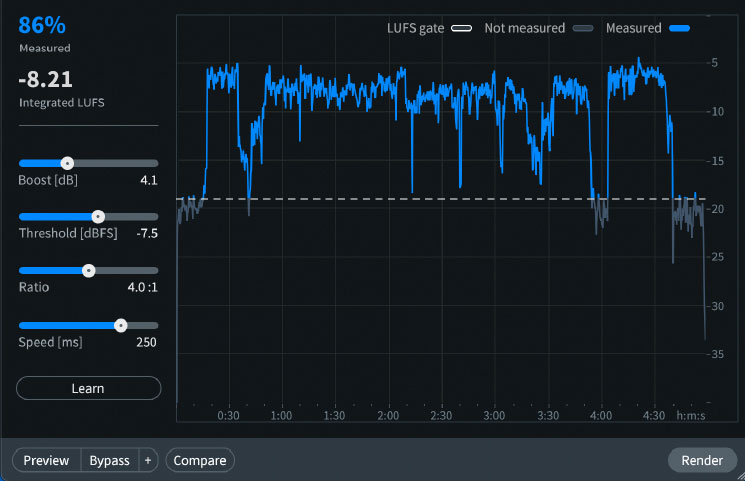Select the Speed value 250

146,342
